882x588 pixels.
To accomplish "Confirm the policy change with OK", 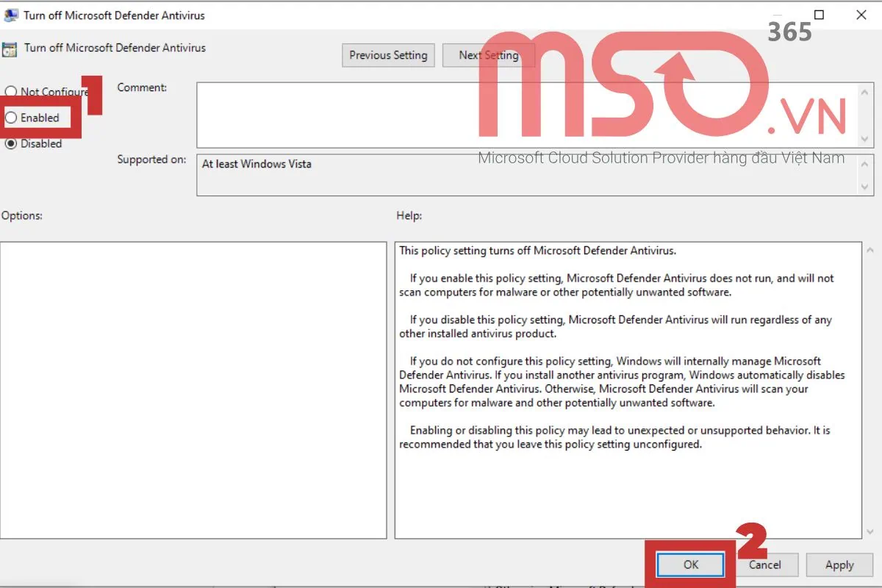I will coord(689,564).
